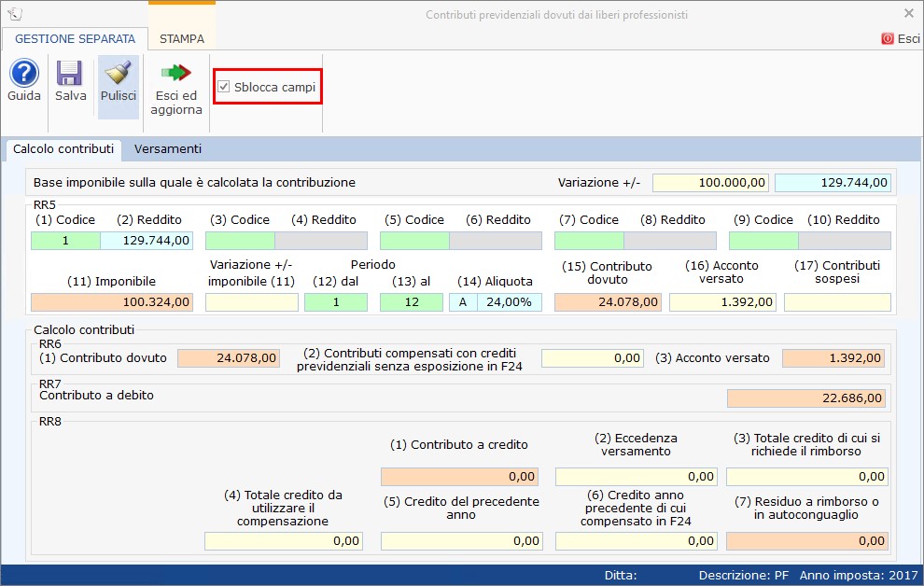Click RR8 (1) Contributo a credito field
The image size is (924, 586).
point(459,477)
